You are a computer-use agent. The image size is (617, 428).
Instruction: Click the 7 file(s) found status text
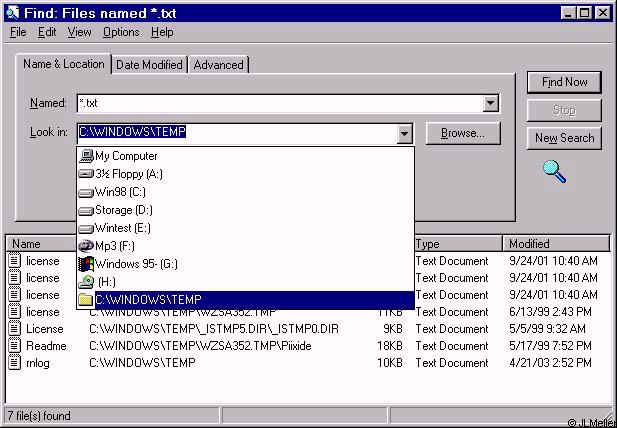point(39,416)
